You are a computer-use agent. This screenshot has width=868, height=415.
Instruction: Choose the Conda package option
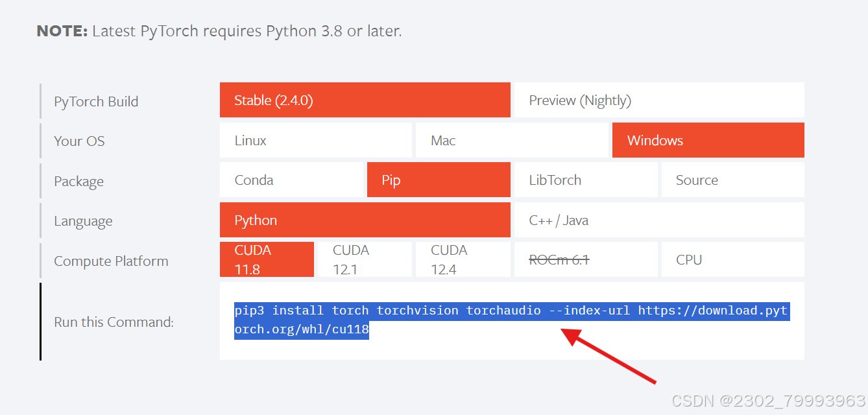pos(291,180)
